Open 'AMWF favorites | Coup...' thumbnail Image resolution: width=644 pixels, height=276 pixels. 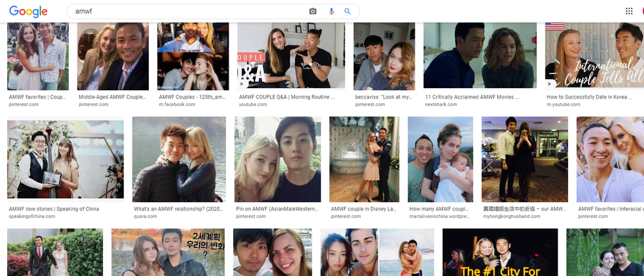[x=38, y=56]
